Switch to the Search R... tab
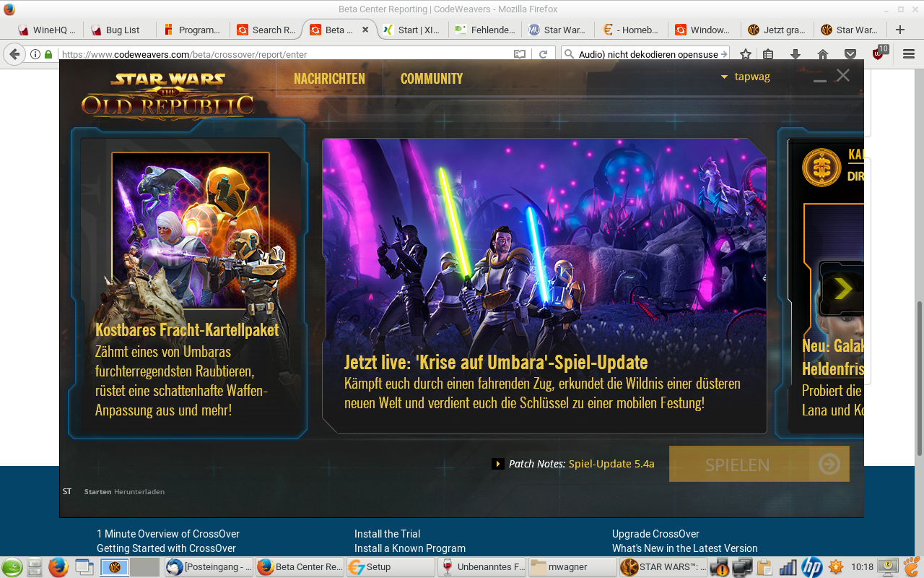Image resolution: width=924 pixels, height=578 pixels. point(266,30)
